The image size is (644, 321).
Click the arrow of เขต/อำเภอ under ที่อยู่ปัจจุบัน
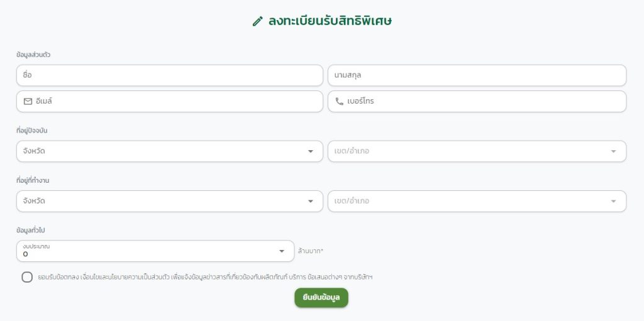click(613, 151)
